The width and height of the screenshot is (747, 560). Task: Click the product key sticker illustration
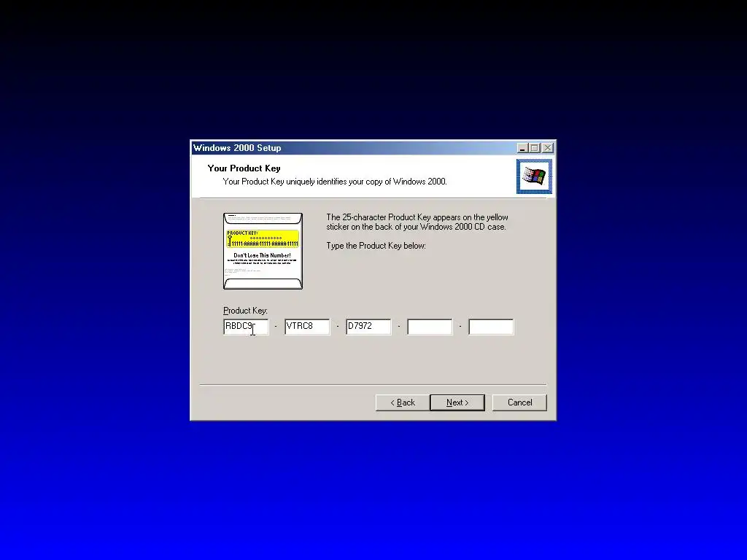pyautogui.click(x=263, y=251)
